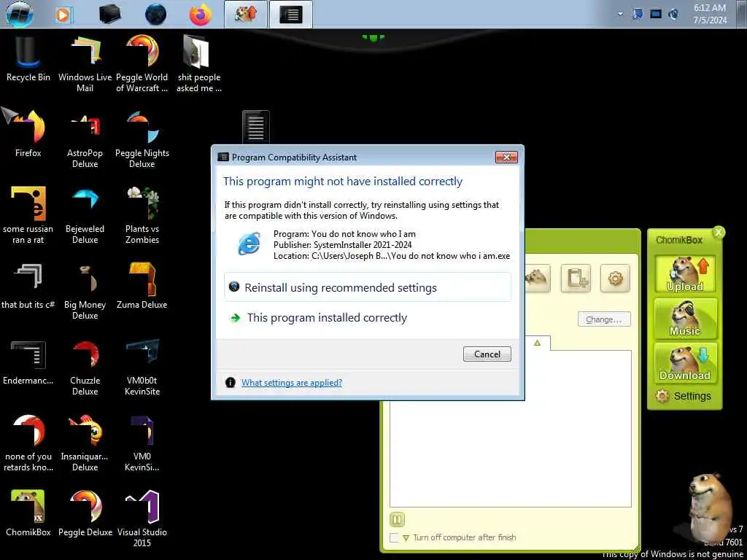Image resolution: width=747 pixels, height=560 pixels.
Task: Select Peggle World of Warcraft desktop icon
Action: coord(142,64)
